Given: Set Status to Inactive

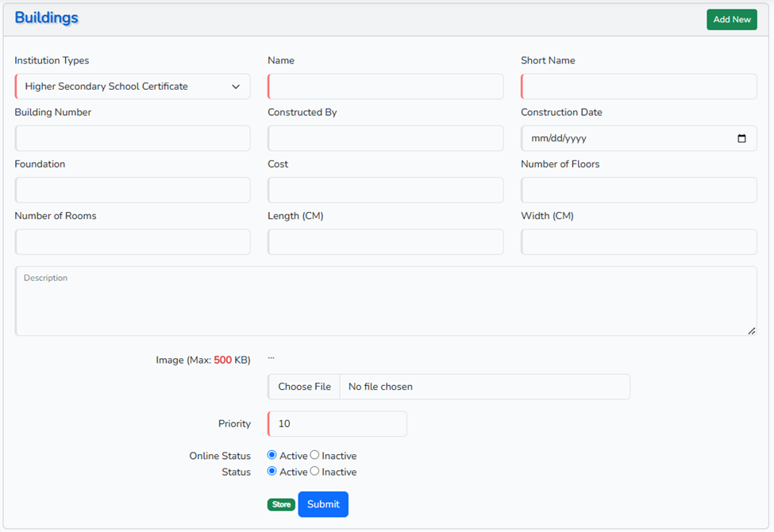Looking at the screenshot, I should [x=315, y=472].
